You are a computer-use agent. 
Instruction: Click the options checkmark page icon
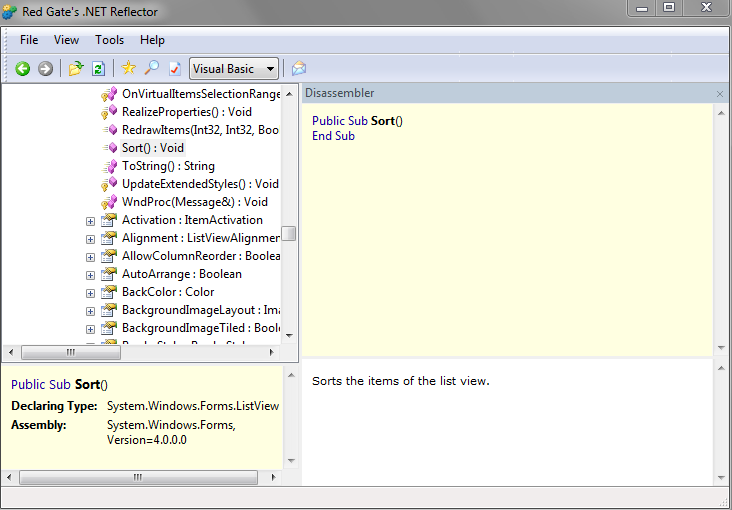[175, 69]
